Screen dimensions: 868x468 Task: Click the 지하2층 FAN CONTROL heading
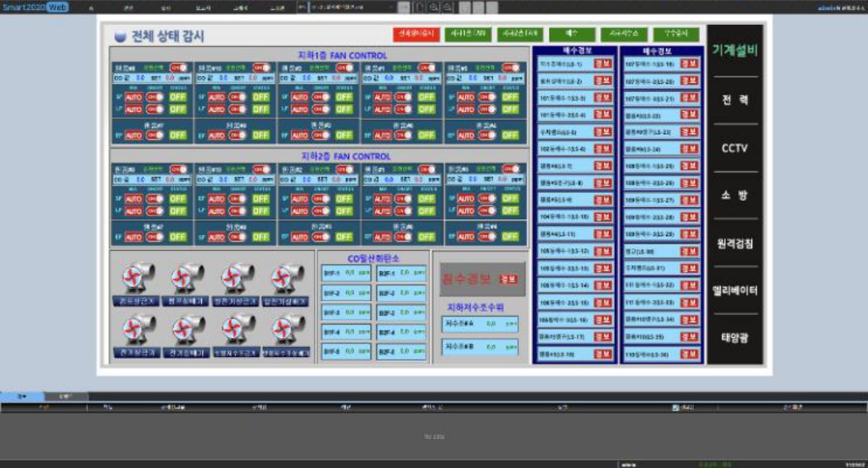(346, 157)
